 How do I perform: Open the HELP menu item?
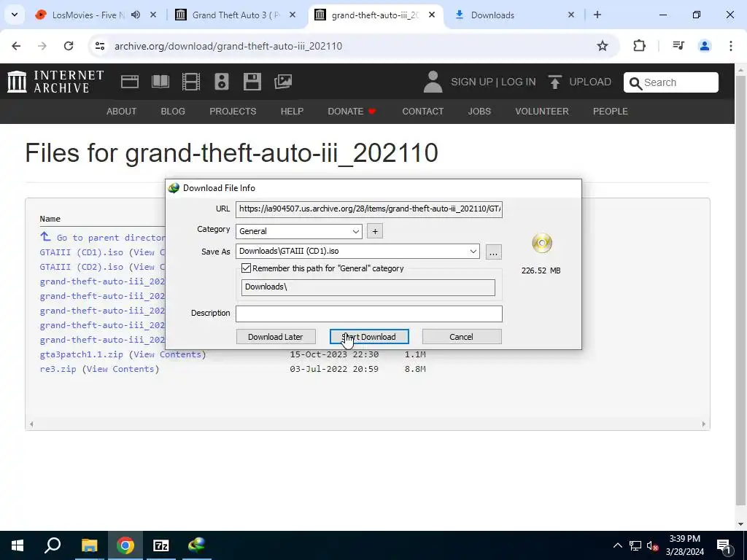click(x=292, y=112)
